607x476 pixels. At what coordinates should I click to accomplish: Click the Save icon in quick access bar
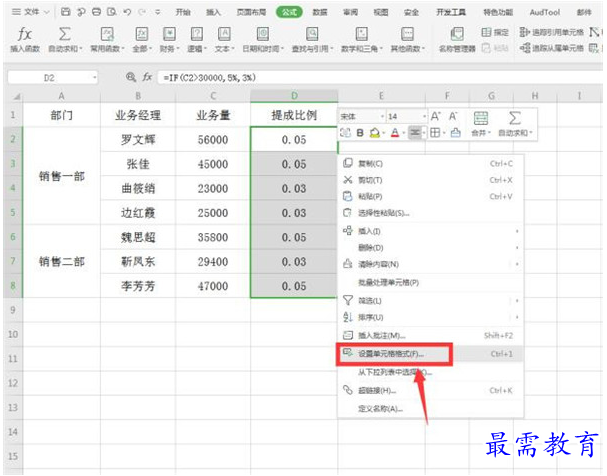66,12
